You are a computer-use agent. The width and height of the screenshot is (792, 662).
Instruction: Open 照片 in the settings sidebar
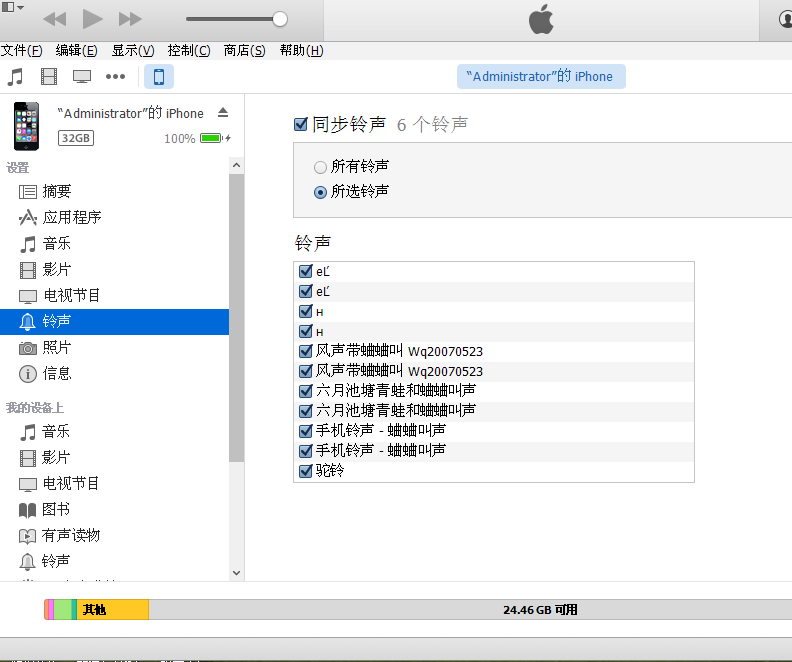(x=114, y=347)
